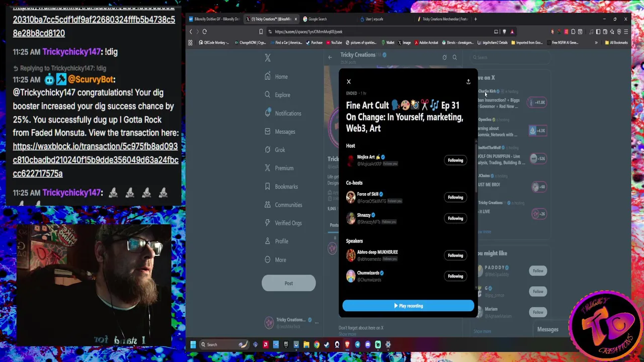Open Discord from taskbar

[368, 344]
